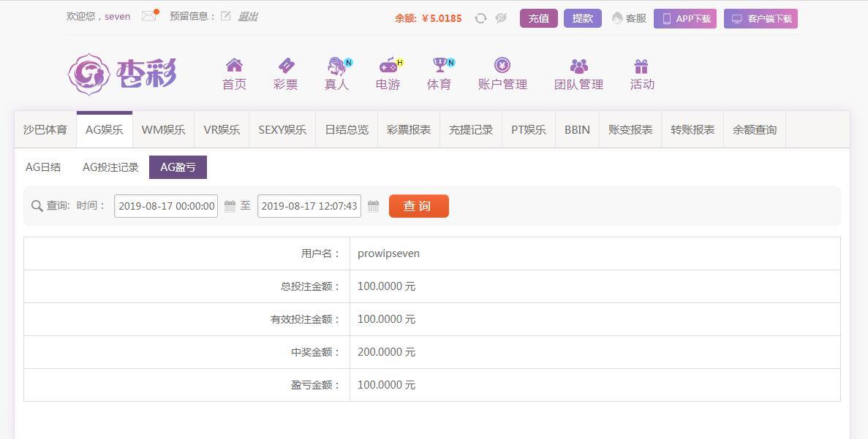Click the 团队管理 people icon
The image size is (868, 439).
pos(579,66)
